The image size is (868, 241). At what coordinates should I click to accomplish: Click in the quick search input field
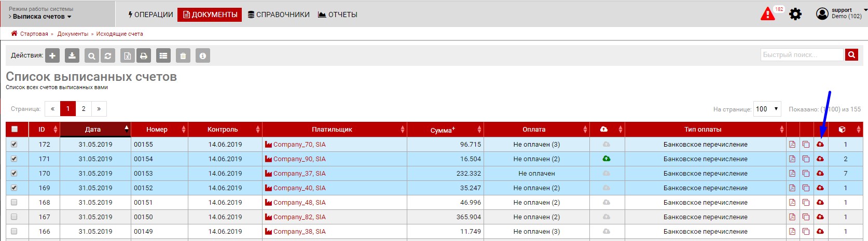coord(802,55)
